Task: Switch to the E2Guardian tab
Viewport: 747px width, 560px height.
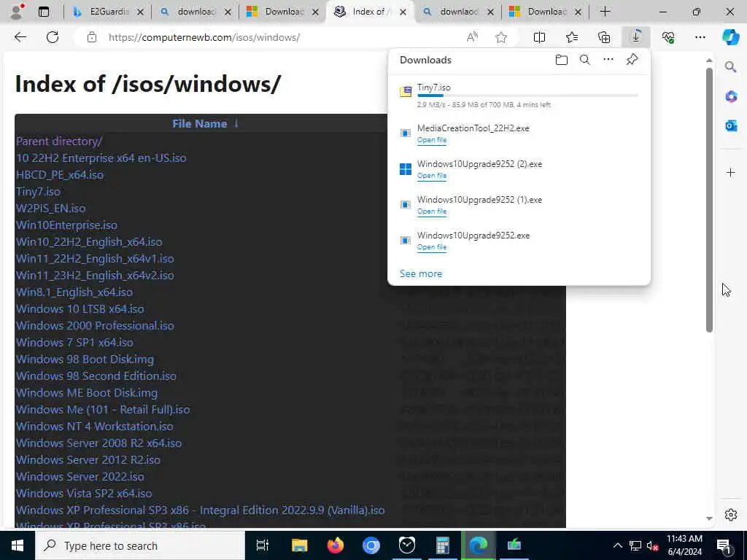Action: (109, 12)
